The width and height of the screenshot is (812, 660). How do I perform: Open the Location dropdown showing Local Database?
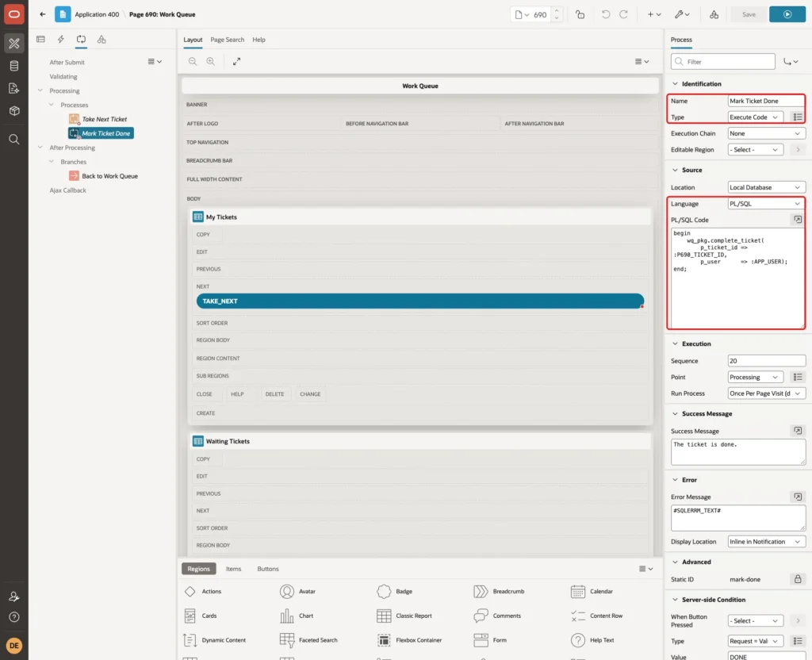[766, 187]
